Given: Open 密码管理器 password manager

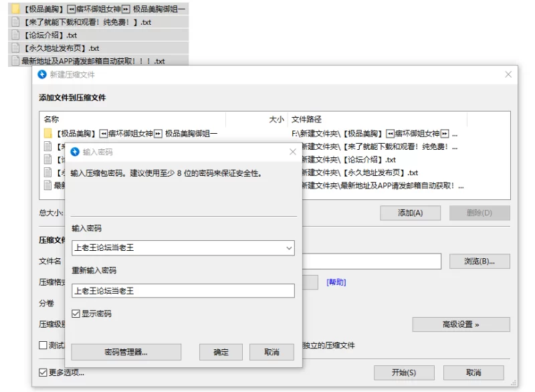Looking at the screenshot, I should [x=126, y=352].
